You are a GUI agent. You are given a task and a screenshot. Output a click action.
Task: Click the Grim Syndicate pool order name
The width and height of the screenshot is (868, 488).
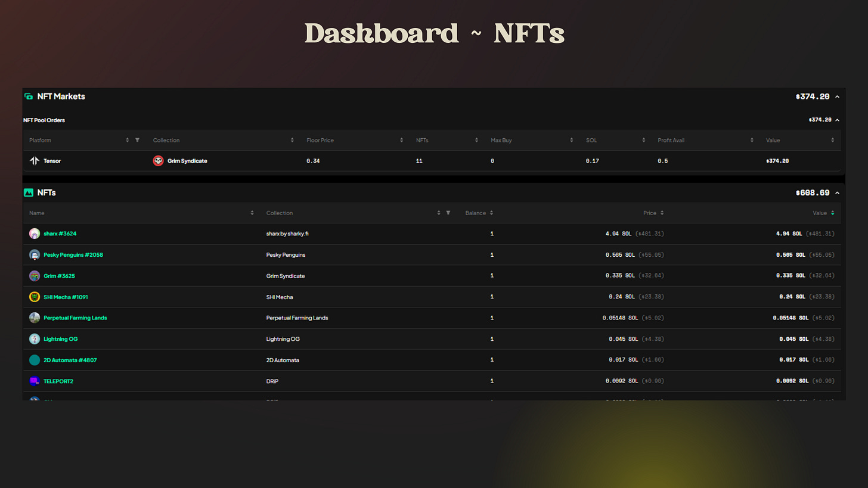click(187, 161)
